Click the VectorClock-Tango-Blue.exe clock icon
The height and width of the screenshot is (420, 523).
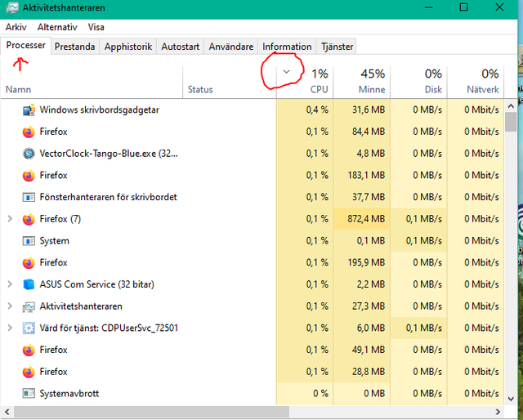click(29, 154)
